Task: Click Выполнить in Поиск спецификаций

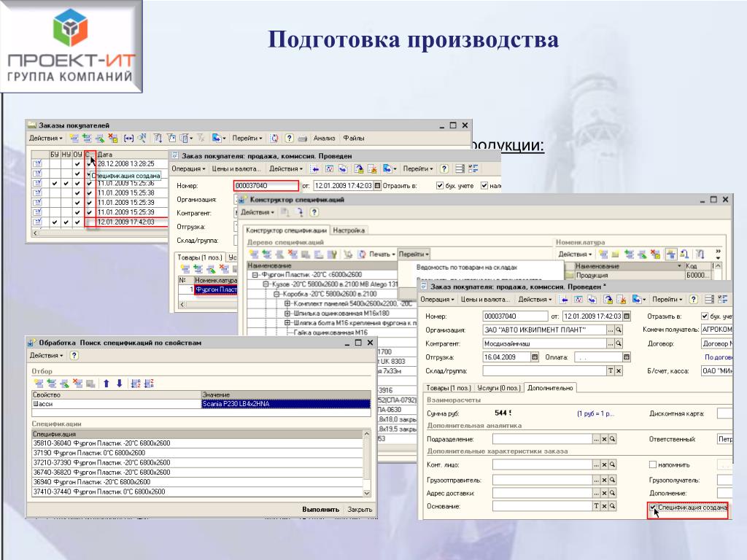Action: click(321, 510)
